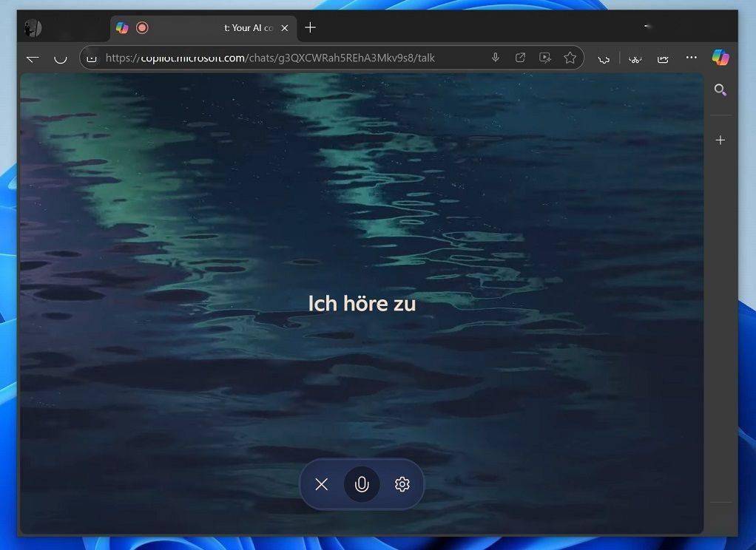
Task: Open the browser profile avatar
Action: [33, 28]
